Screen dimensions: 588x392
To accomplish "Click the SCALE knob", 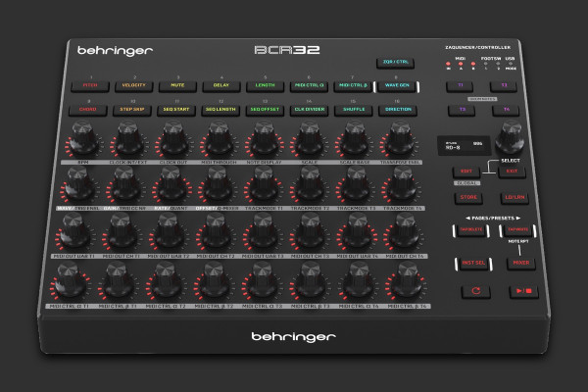I will click(x=310, y=139).
